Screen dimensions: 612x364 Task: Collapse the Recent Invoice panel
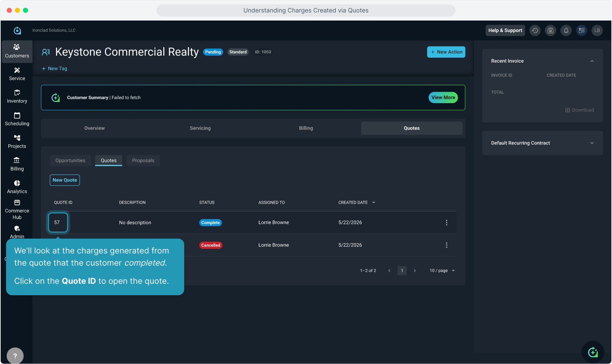point(592,61)
